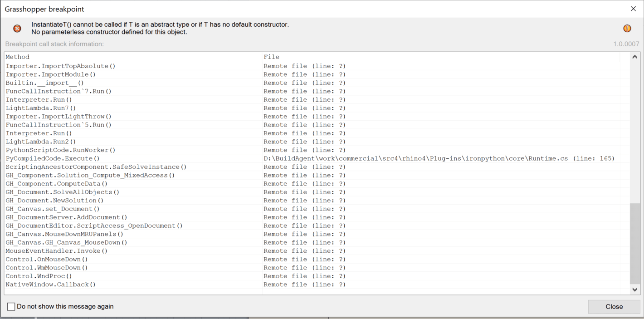The height and width of the screenshot is (319, 644).
Task: Select the Importer.ImportModule() row
Action: [x=312, y=74]
